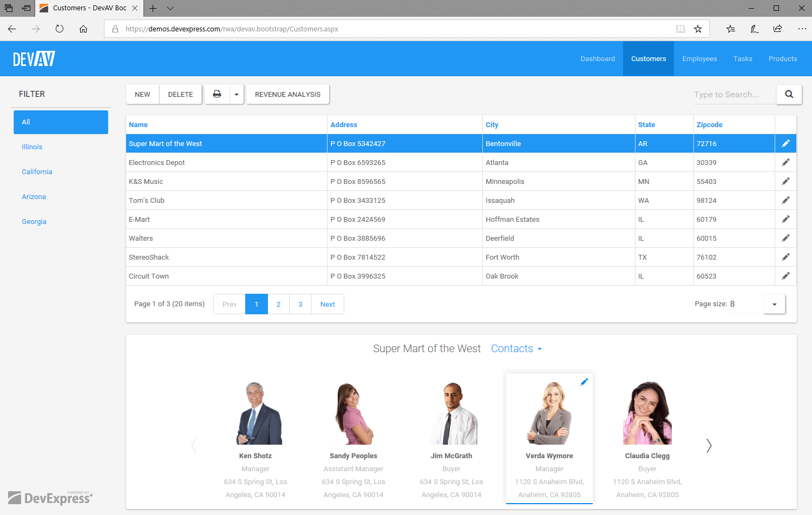Click the search magnifier icon

point(789,94)
